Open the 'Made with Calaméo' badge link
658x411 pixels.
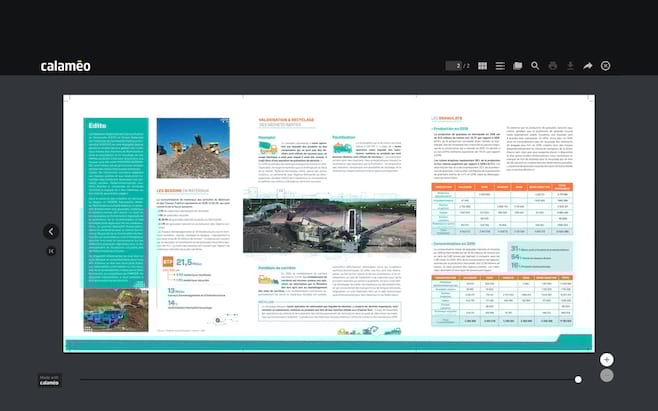pyautogui.click(x=50, y=381)
